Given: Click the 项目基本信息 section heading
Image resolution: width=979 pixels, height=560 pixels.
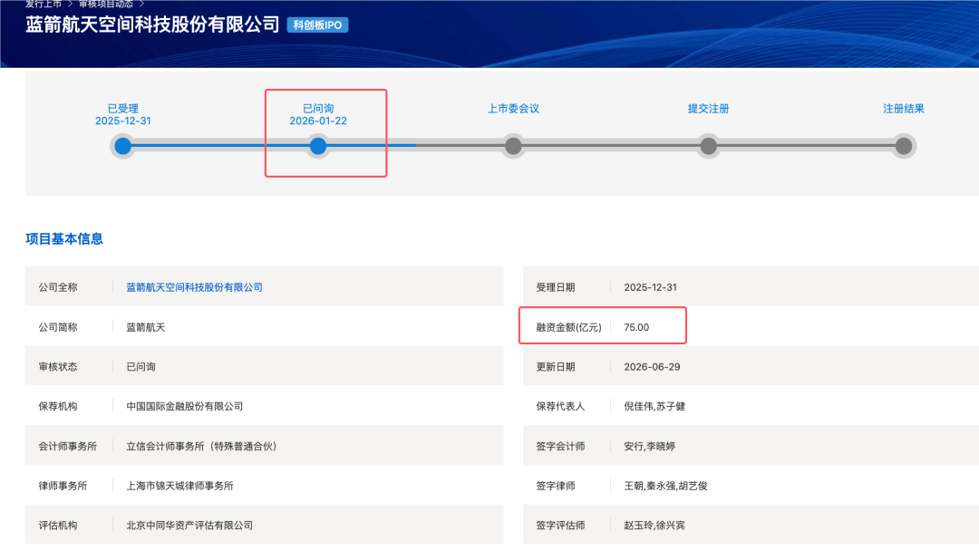Looking at the screenshot, I should tap(64, 239).
